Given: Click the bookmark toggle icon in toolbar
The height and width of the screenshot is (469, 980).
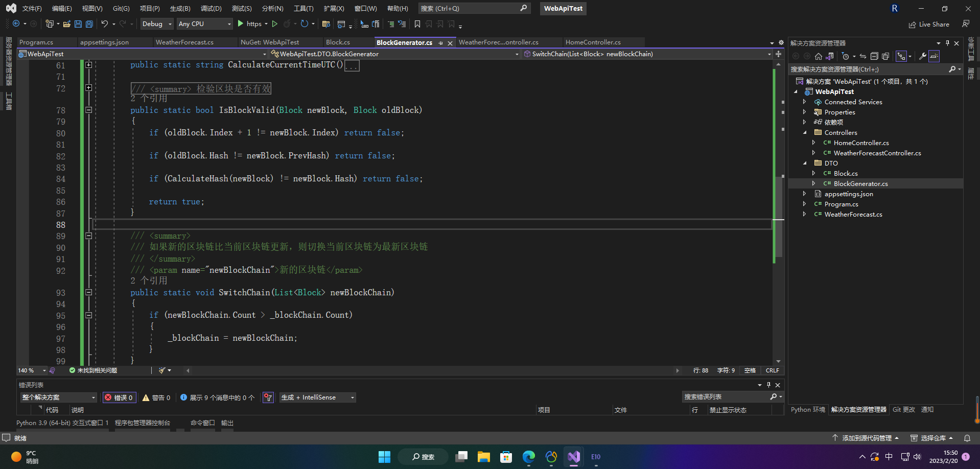Looking at the screenshot, I should pyautogui.click(x=417, y=24).
